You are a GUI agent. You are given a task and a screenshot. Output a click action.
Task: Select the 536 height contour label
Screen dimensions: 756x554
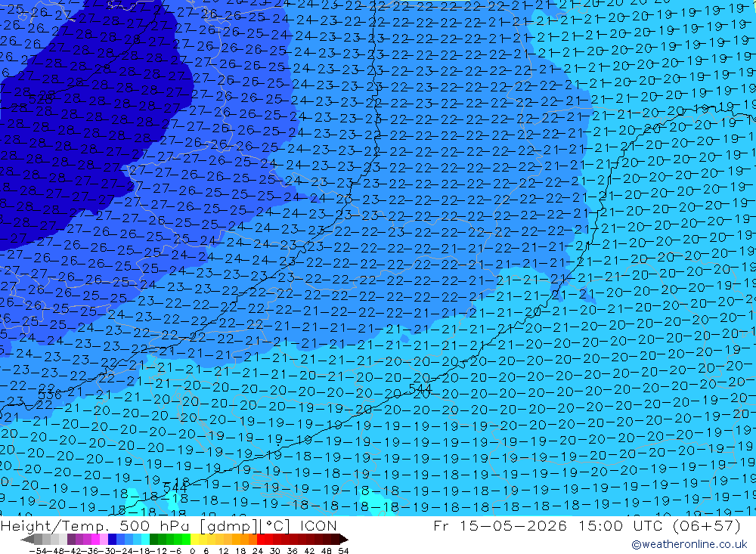(50, 395)
